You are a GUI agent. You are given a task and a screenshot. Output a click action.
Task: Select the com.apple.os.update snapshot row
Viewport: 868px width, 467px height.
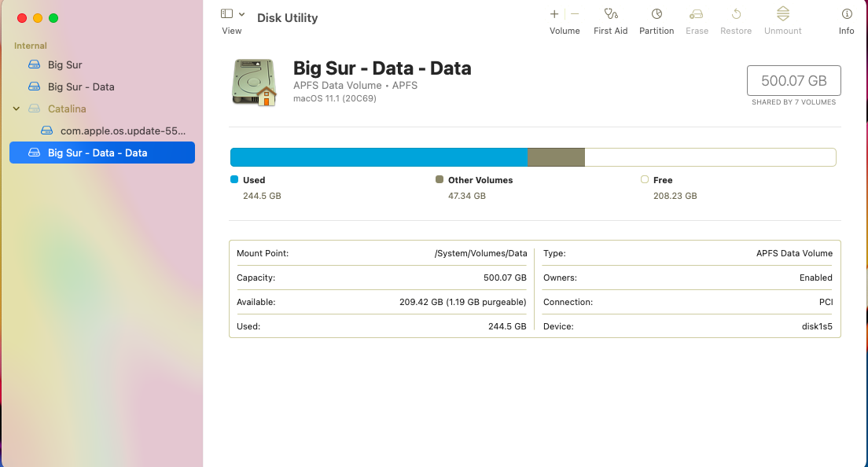102,131
